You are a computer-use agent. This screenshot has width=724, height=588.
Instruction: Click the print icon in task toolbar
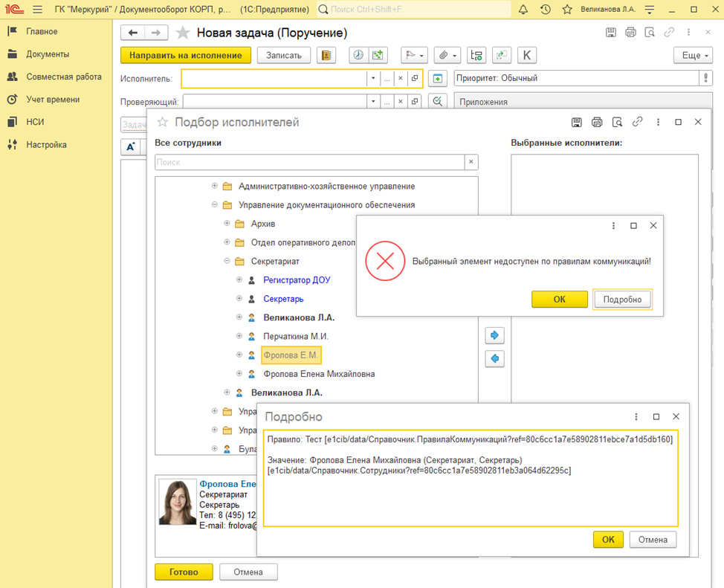click(630, 33)
